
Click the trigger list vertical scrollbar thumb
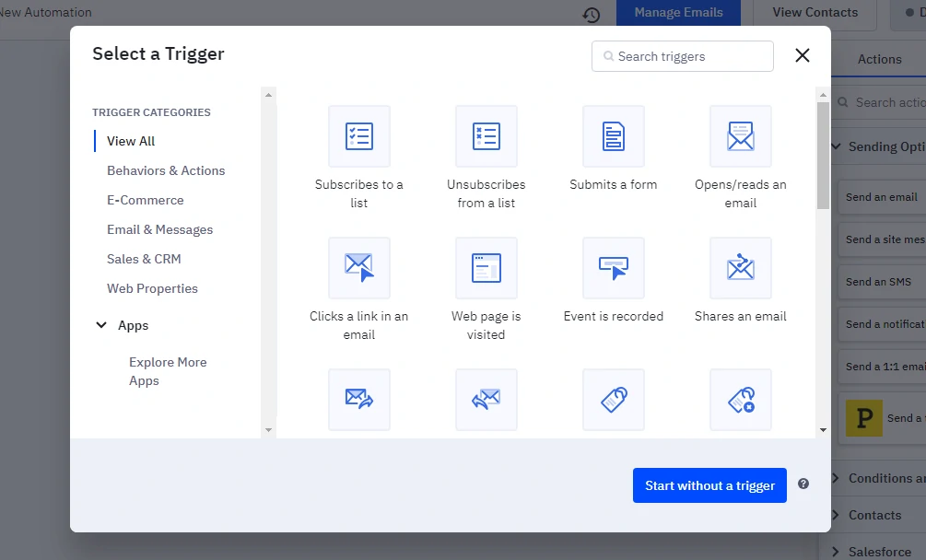[823, 155]
